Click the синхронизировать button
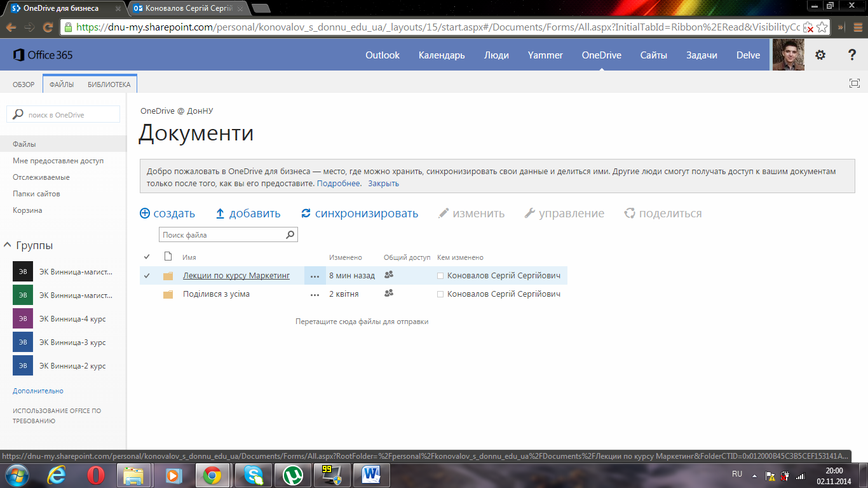Image resolution: width=868 pixels, height=488 pixels. point(360,213)
